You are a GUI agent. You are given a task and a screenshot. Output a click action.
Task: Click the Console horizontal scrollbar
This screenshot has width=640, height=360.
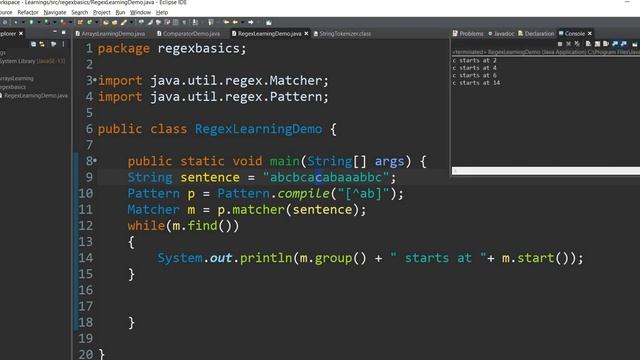coord(546,171)
